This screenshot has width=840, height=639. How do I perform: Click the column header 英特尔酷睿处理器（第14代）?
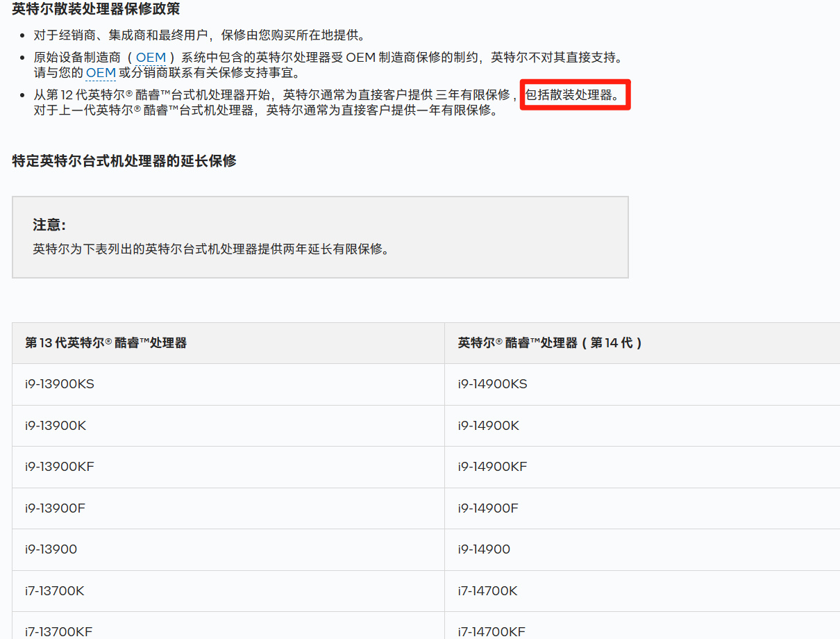point(642,343)
